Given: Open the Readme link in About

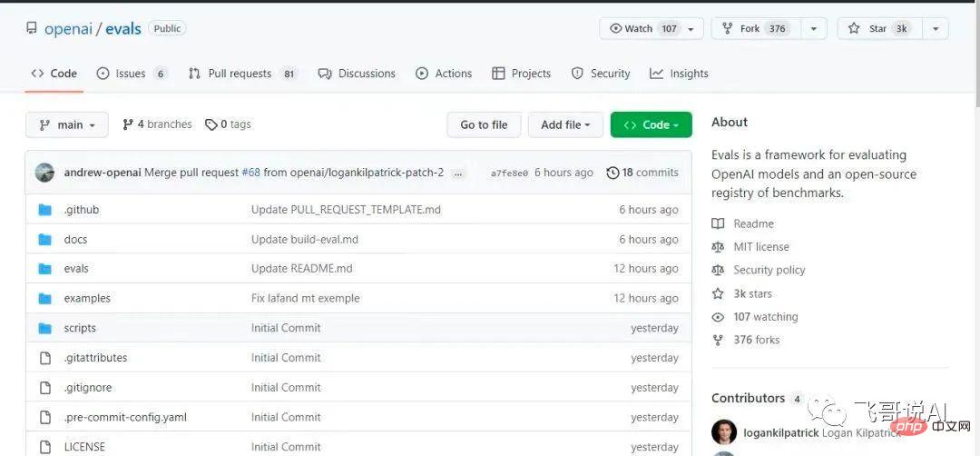Looking at the screenshot, I should (x=742, y=223).
